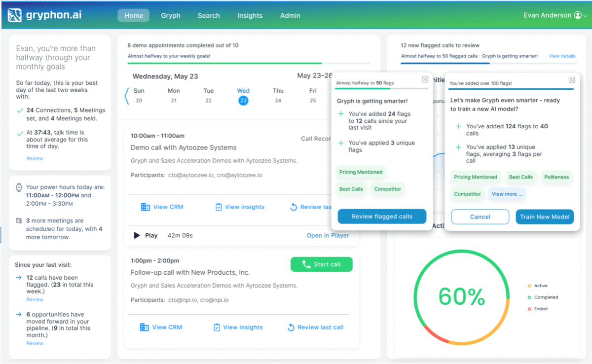Open the Evan Anderson user profile icon
Viewport: 592px width, 364px height.
tap(577, 15)
